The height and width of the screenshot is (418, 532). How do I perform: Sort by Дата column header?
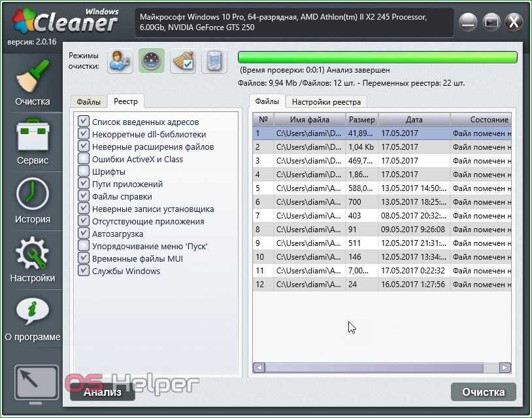414,120
